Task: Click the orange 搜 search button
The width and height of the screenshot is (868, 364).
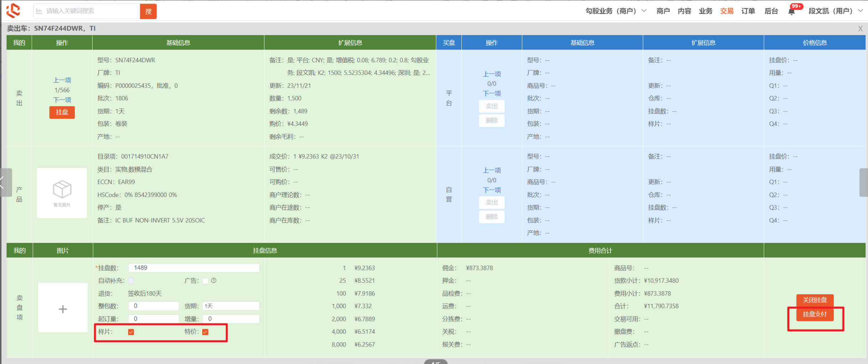Action: point(148,11)
